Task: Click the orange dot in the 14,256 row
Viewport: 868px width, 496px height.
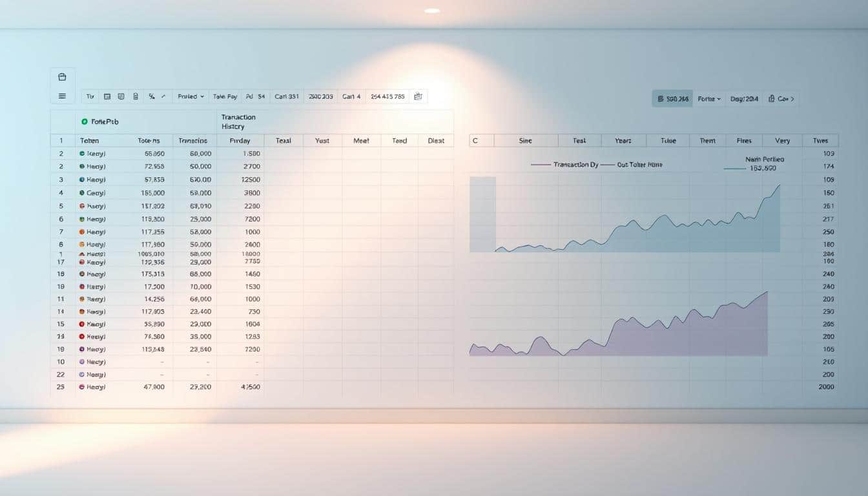Action: 82,300
